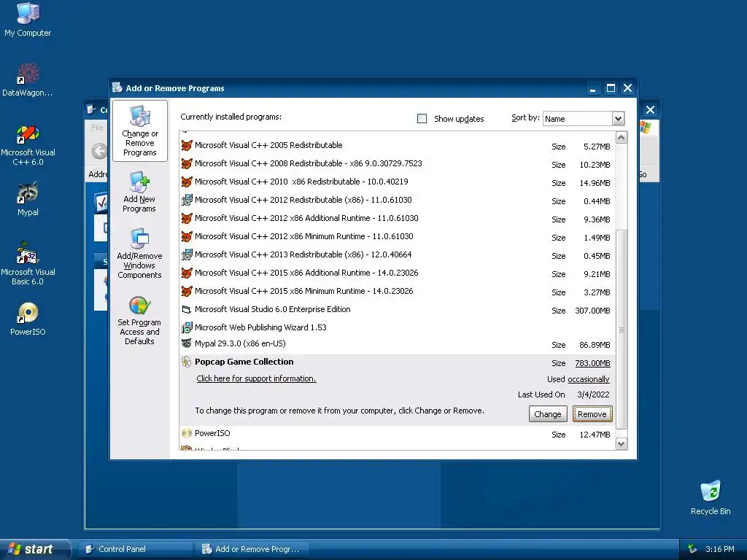Click Remove to uninstall Popcap Game Collection
Viewport: 747px width, 560px height.
click(592, 414)
